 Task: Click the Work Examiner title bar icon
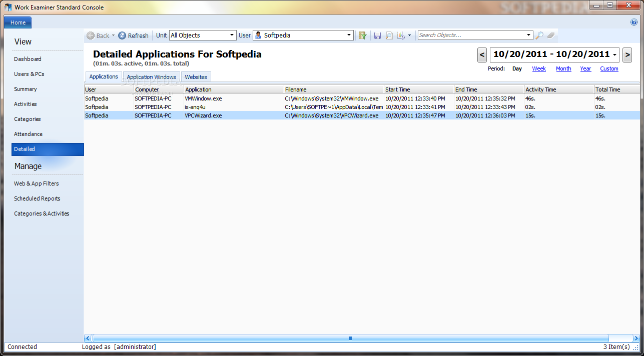tap(8, 7)
